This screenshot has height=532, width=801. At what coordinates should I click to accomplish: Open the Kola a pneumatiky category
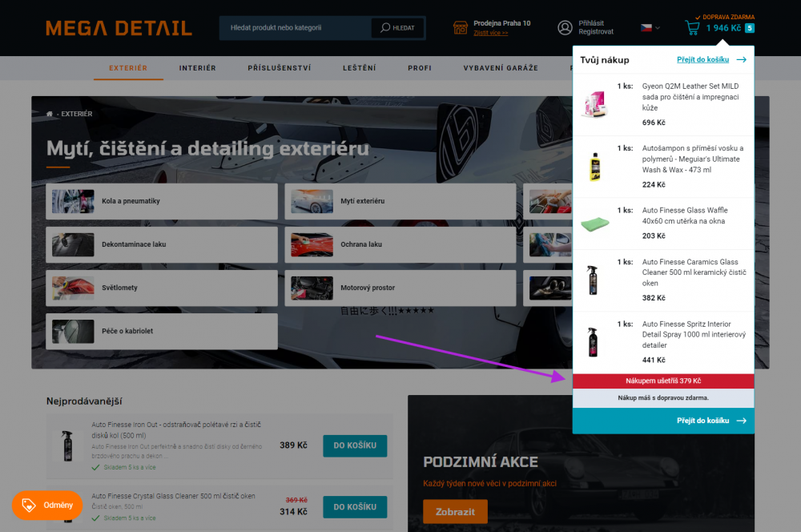(x=162, y=201)
